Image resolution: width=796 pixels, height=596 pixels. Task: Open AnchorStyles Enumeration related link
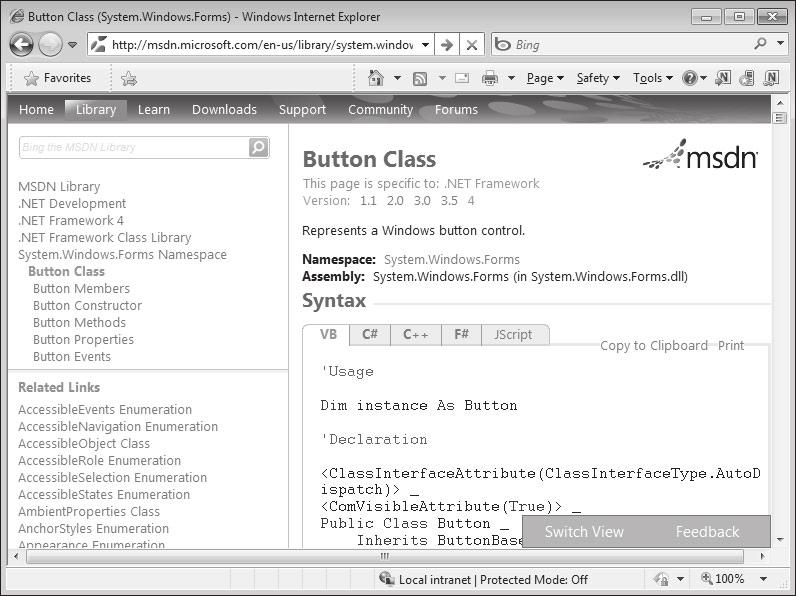coord(93,528)
